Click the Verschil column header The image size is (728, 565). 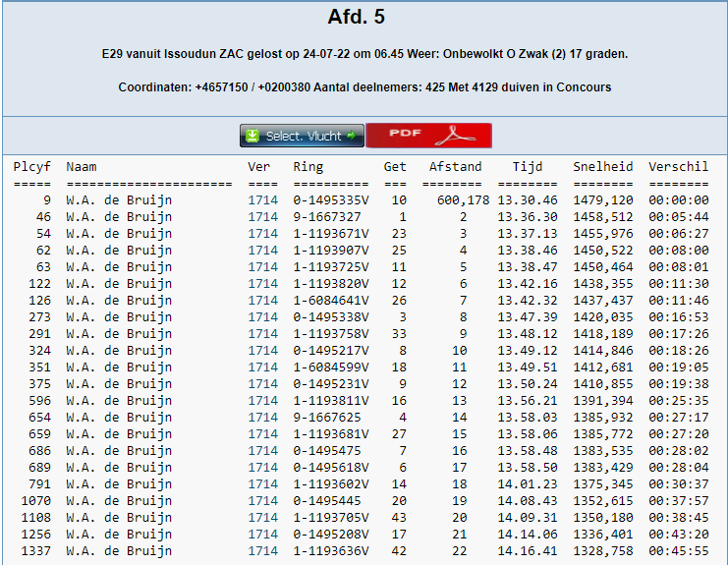678,167
